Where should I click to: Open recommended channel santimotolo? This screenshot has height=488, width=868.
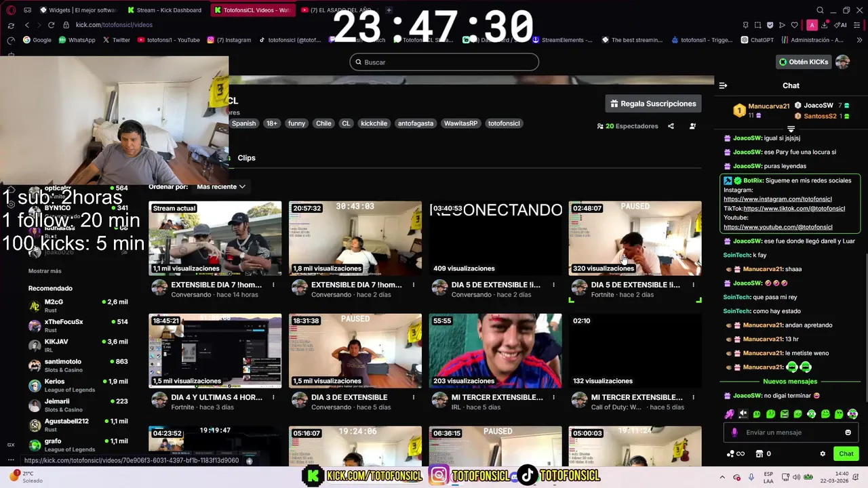(78, 365)
